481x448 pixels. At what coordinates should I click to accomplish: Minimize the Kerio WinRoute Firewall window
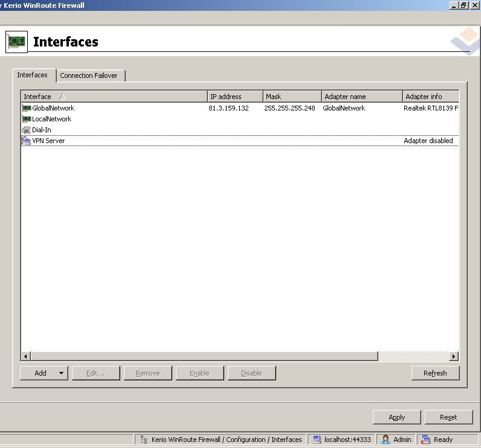coord(454,5)
